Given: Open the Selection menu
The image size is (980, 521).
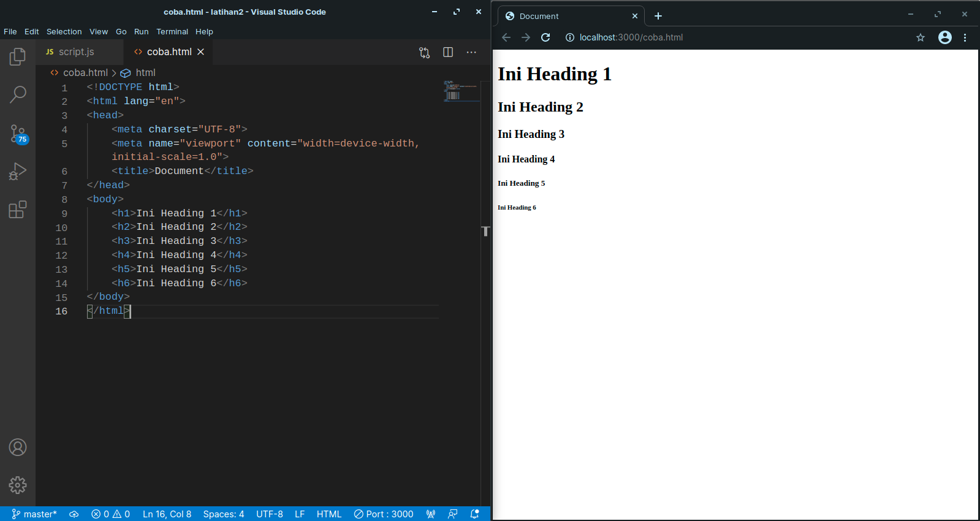Looking at the screenshot, I should pyautogui.click(x=64, y=32).
